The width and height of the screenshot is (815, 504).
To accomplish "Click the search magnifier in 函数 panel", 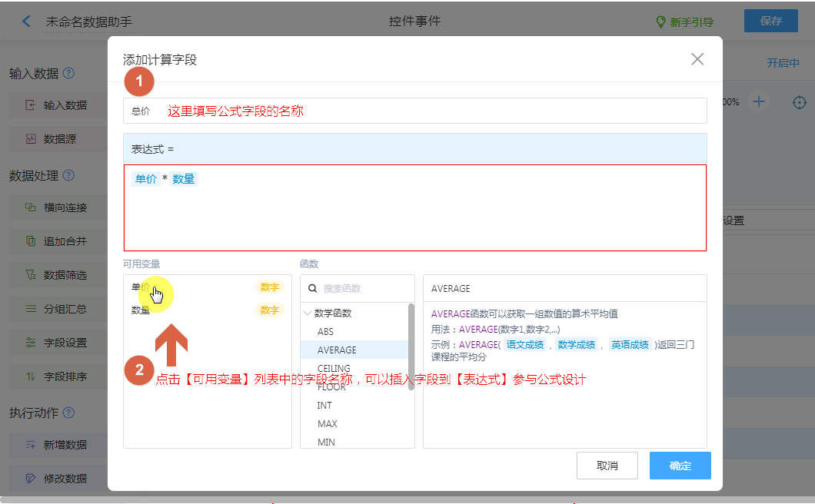I will [x=313, y=289].
